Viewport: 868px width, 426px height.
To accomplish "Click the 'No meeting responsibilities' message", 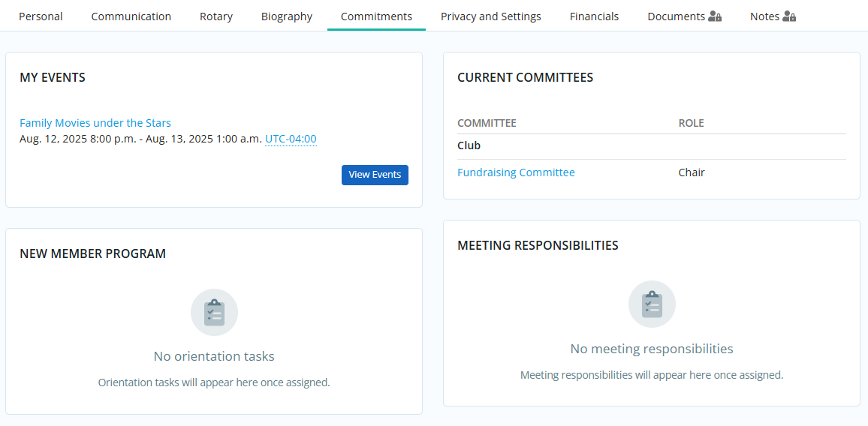I will pyautogui.click(x=652, y=349).
